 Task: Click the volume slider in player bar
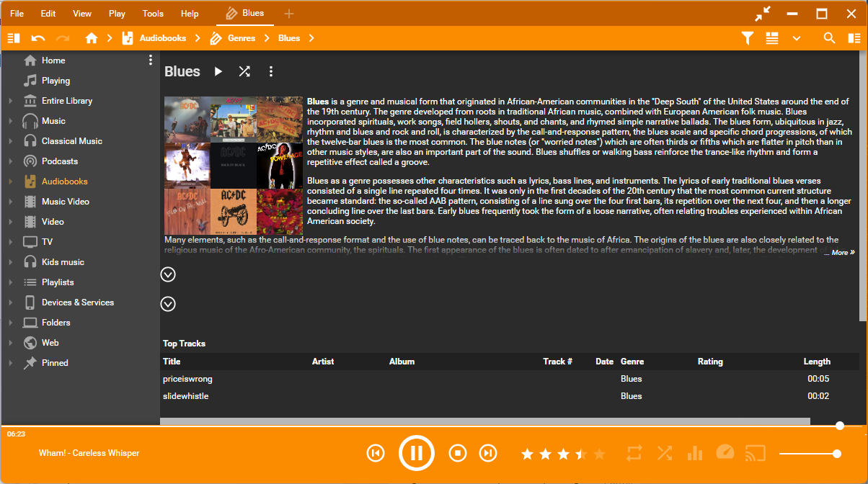pyautogui.click(x=807, y=454)
